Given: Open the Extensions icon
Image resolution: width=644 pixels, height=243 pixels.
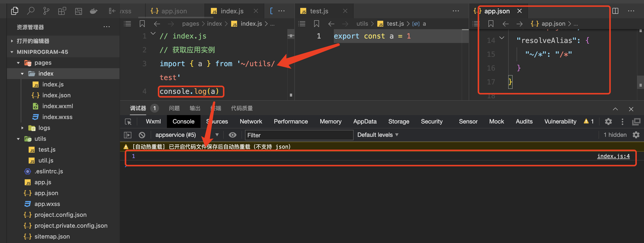Looking at the screenshot, I should pyautogui.click(x=62, y=11).
